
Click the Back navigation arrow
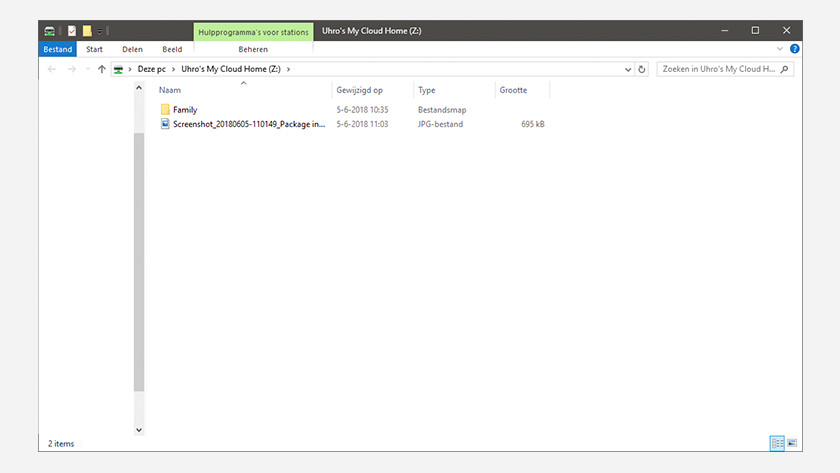coord(52,70)
